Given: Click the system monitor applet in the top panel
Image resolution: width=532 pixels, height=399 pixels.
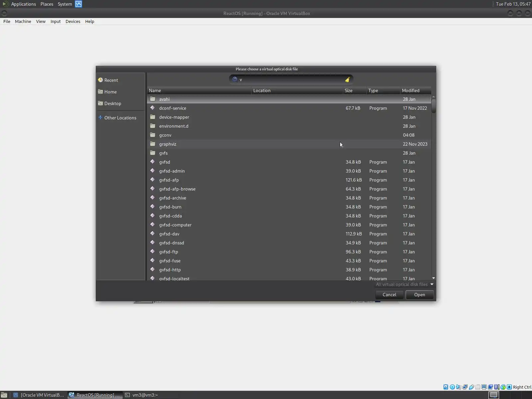Looking at the screenshot, I should pyautogui.click(x=78, y=4).
